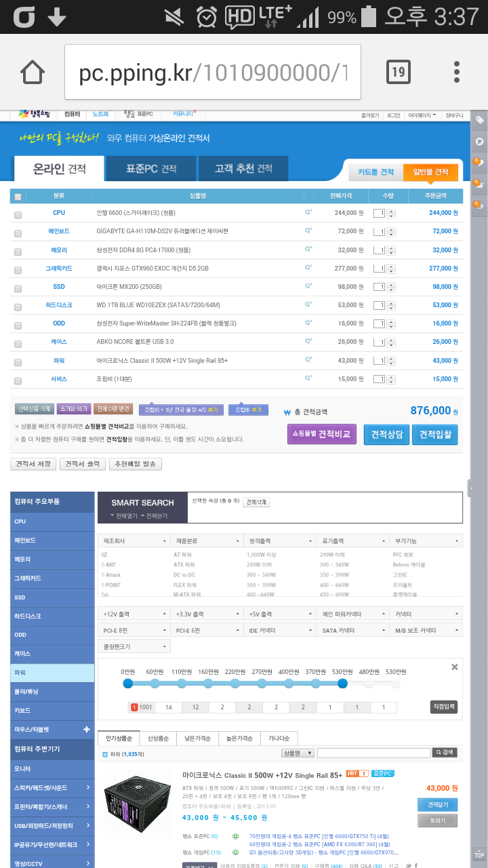Tap the browser home icon

[33, 72]
